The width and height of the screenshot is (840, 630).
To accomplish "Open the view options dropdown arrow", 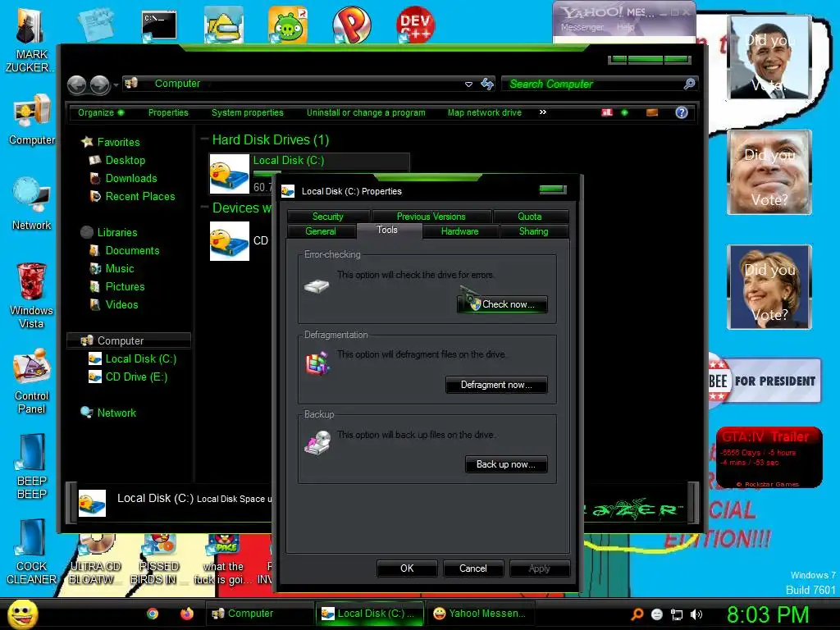I will [624, 112].
